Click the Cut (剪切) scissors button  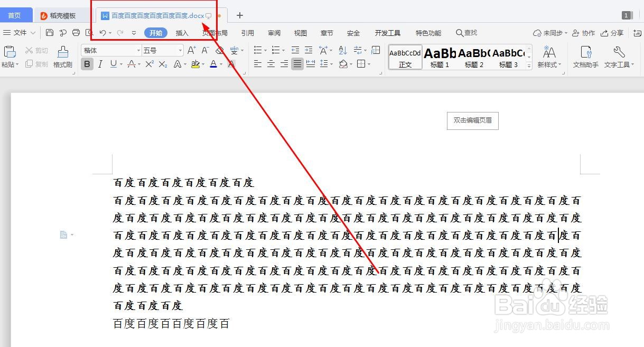pyautogui.click(x=36, y=51)
